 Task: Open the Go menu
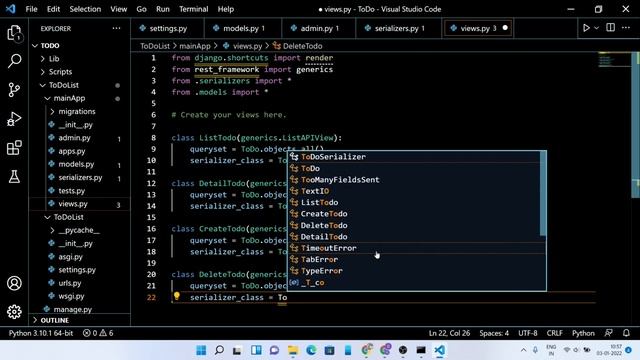pos(141,9)
